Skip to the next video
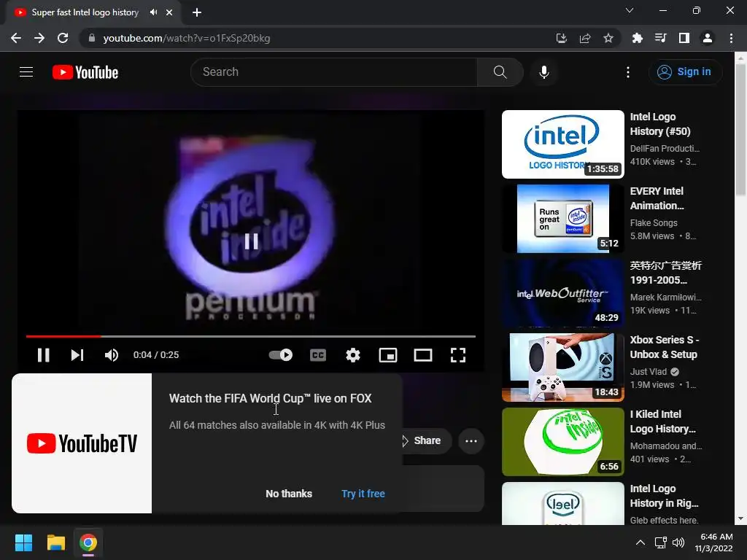Image resolution: width=747 pixels, height=560 pixels. click(77, 355)
